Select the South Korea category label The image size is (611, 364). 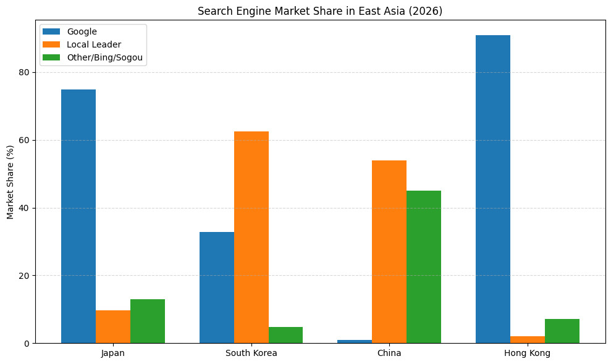[x=251, y=353]
